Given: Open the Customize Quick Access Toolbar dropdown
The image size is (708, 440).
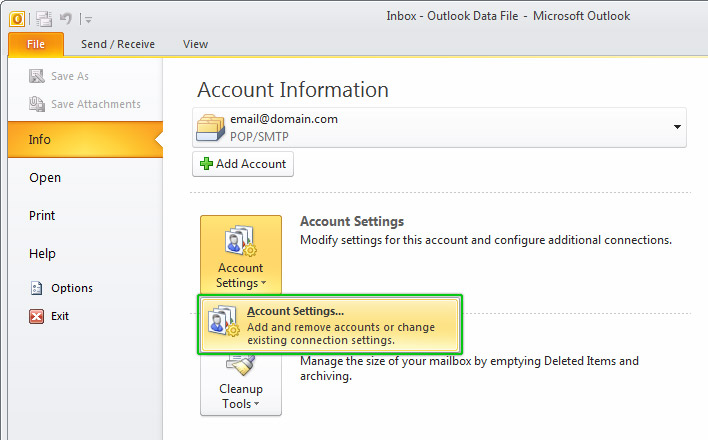Looking at the screenshot, I should tap(88, 19).
